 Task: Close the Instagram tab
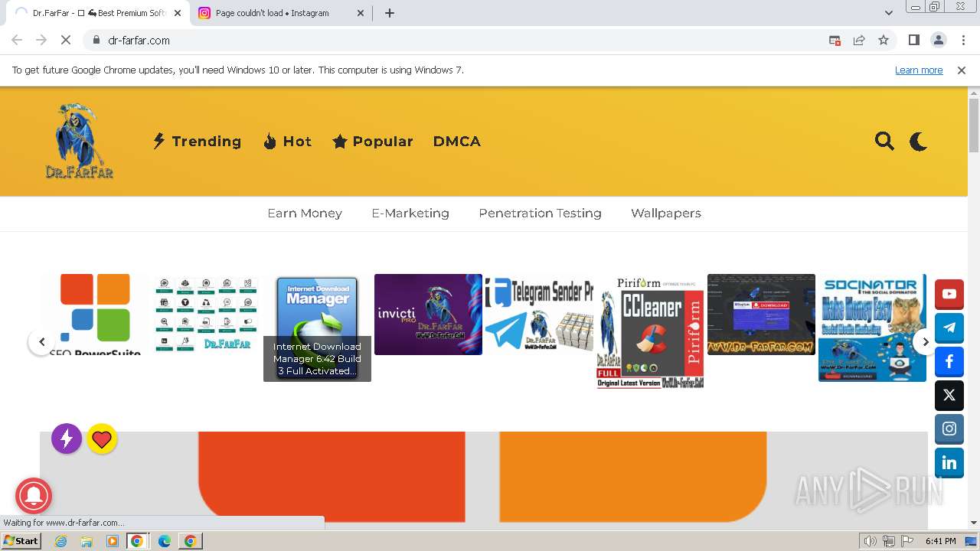(361, 13)
